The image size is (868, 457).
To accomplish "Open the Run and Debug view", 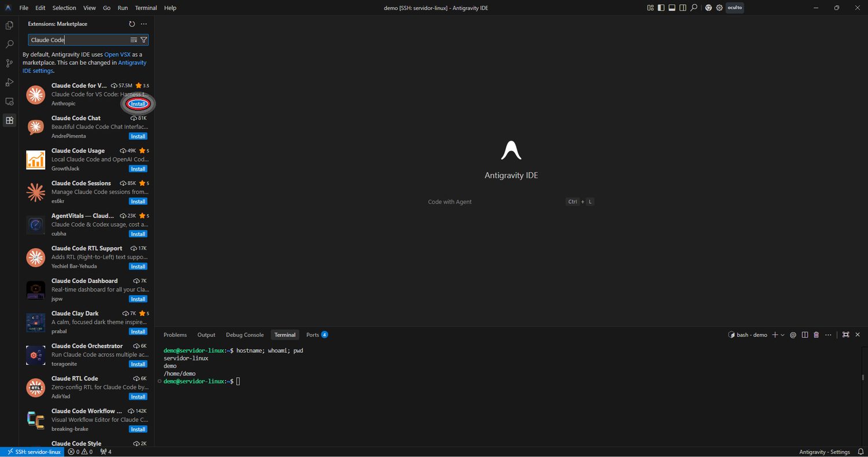I will click(x=9, y=82).
